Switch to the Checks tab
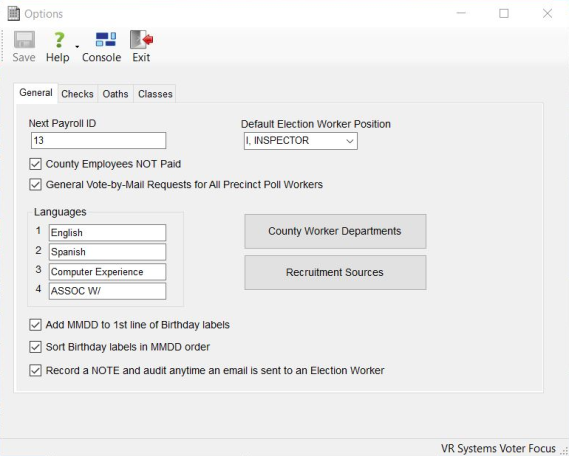Viewport: 569px width, 456px height. [x=77, y=94]
